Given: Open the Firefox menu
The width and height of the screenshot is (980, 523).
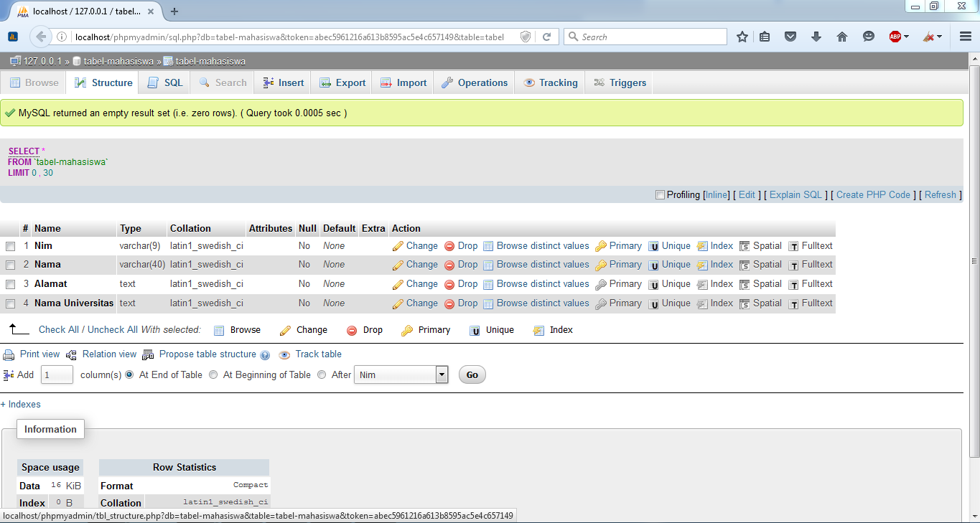Looking at the screenshot, I should tap(965, 36).
